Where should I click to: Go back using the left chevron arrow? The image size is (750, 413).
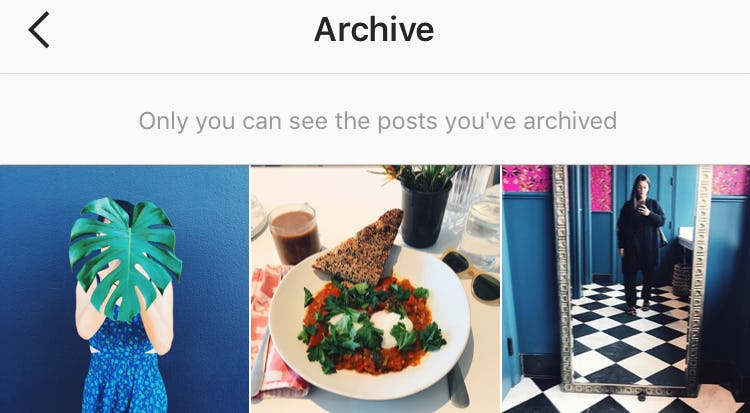(x=39, y=30)
